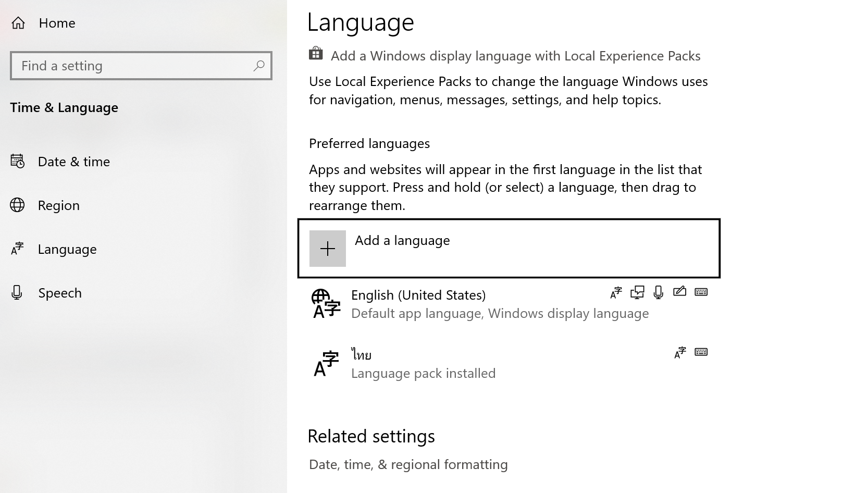Click English handwriting feature icon
868x493 pixels.
click(x=679, y=292)
